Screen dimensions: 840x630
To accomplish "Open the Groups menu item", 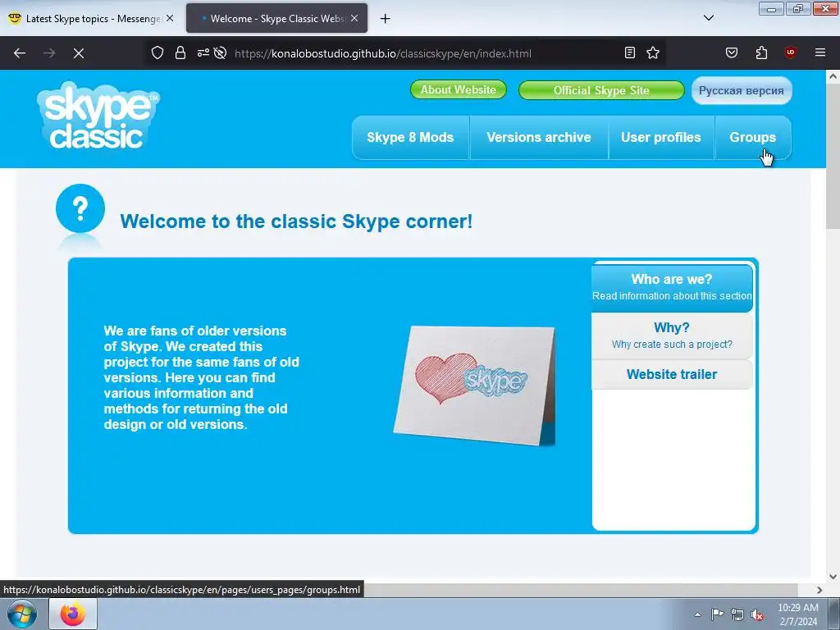I will coord(753,138).
